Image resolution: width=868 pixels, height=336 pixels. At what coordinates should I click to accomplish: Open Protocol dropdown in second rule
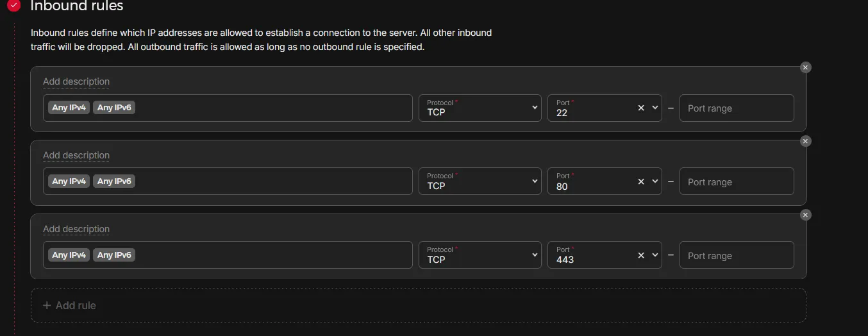click(480, 182)
